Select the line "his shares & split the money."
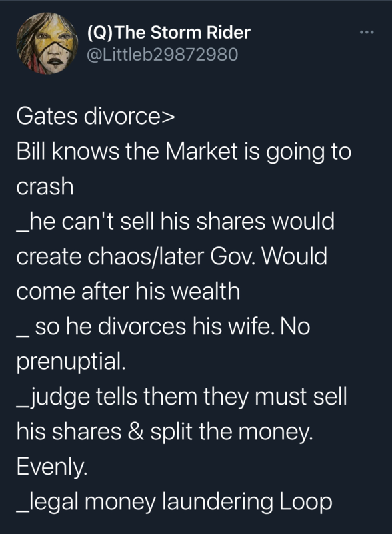The image size is (392, 534). (x=165, y=432)
